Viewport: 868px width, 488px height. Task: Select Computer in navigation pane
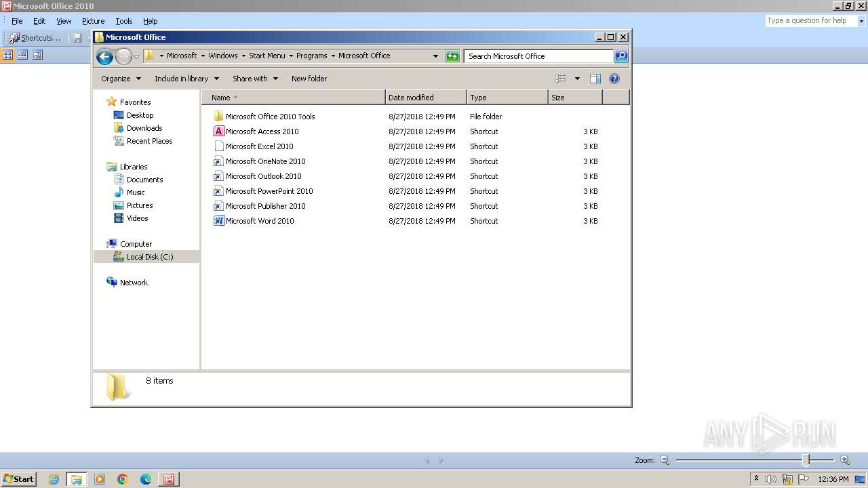136,244
